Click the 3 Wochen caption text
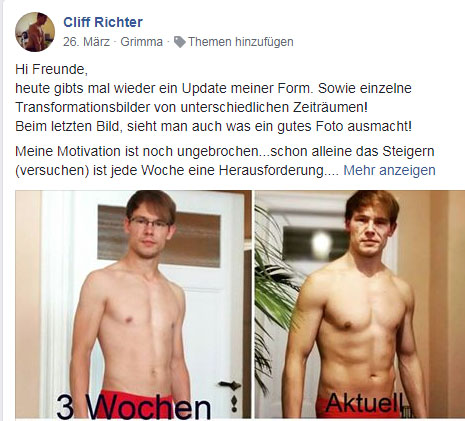 click(133, 407)
